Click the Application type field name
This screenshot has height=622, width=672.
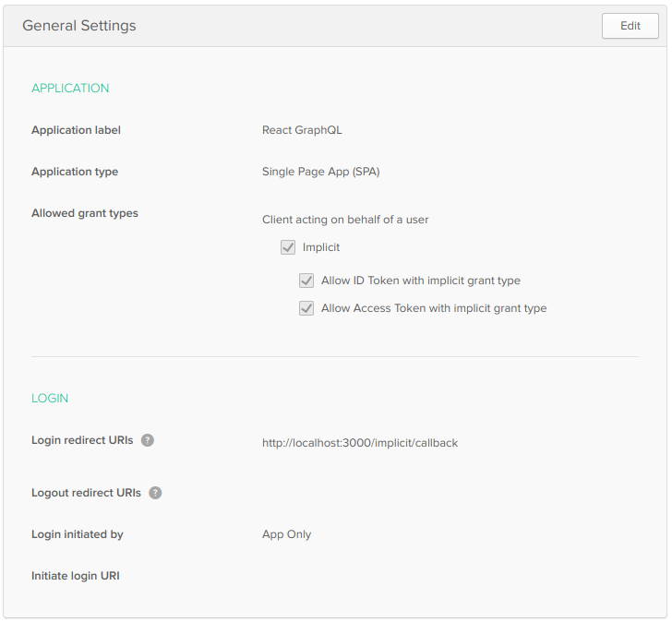(75, 172)
